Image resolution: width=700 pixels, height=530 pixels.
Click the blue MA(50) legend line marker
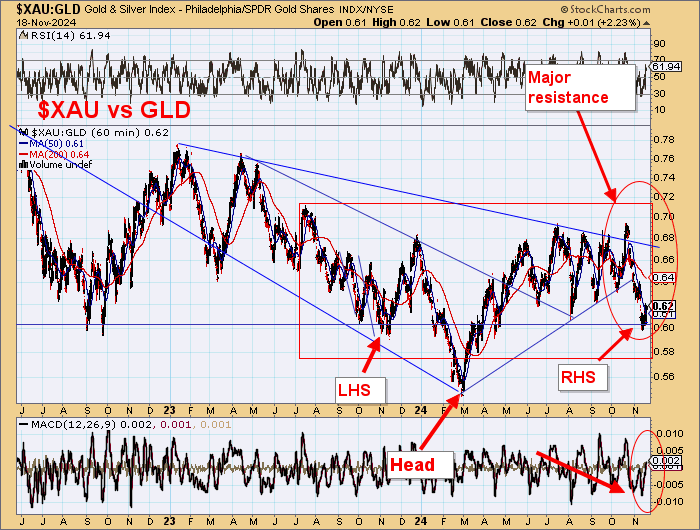(x=24, y=144)
